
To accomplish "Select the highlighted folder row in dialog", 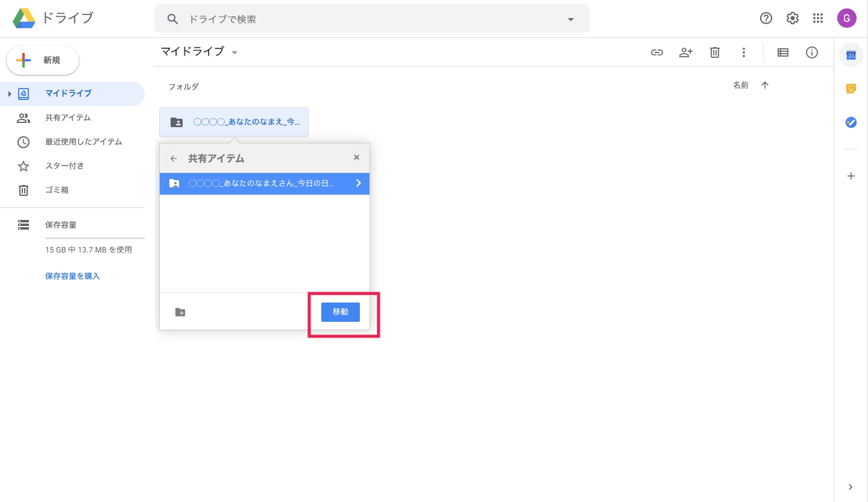I will pyautogui.click(x=265, y=183).
